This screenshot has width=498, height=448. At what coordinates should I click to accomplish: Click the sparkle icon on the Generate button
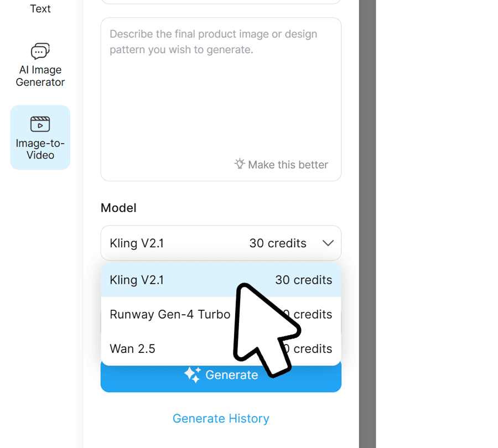click(x=192, y=375)
